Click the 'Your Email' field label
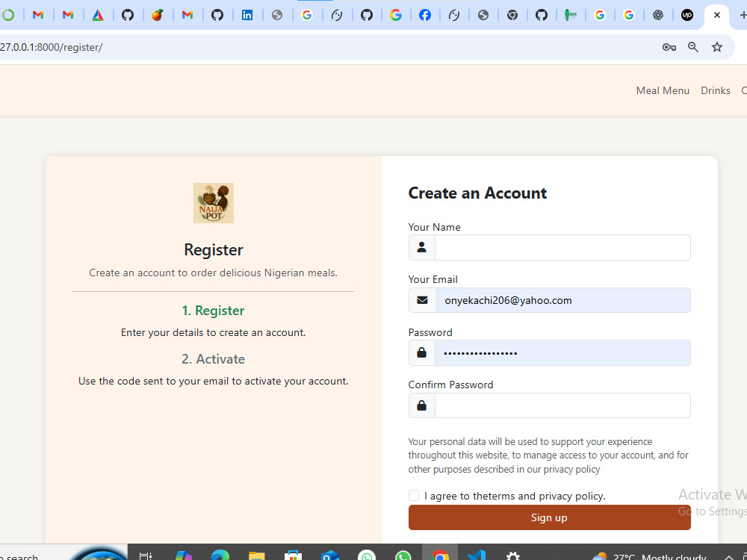The image size is (747, 560). [433, 279]
